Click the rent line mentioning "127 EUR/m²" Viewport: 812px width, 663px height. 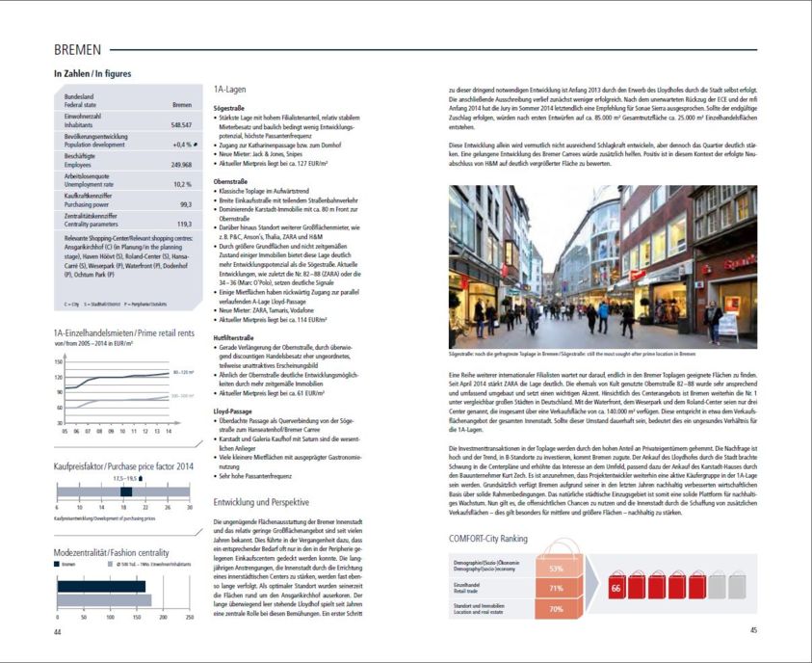(x=271, y=163)
